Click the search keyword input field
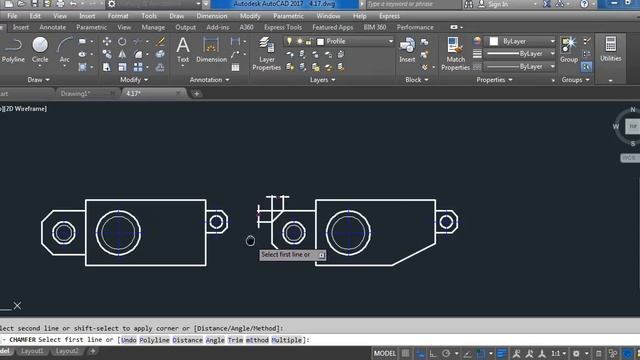This screenshot has width=640, height=360. [413, 4]
